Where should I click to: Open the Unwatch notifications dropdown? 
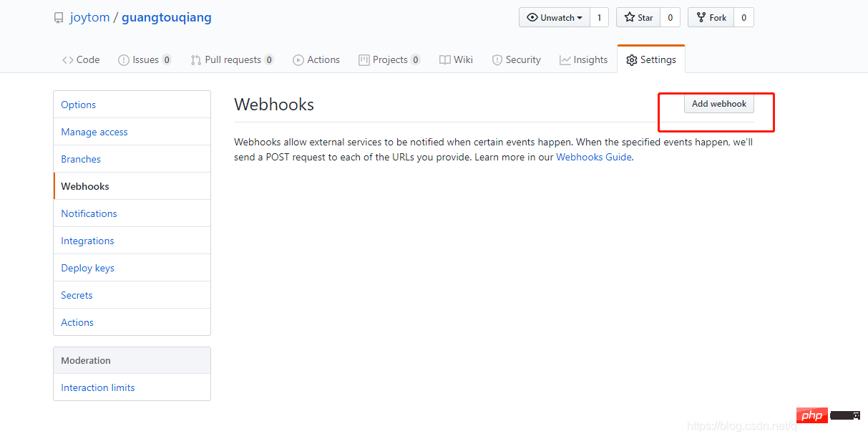pos(555,18)
